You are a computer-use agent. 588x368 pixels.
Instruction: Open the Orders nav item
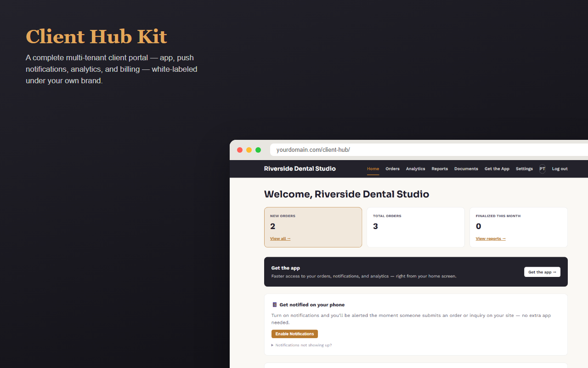392,169
